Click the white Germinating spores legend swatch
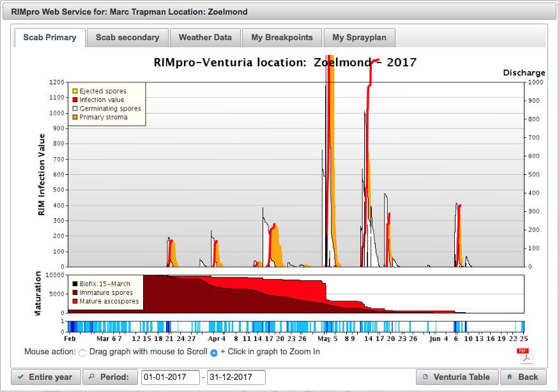The height and width of the screenshot is (392, 559). (75, 109)
